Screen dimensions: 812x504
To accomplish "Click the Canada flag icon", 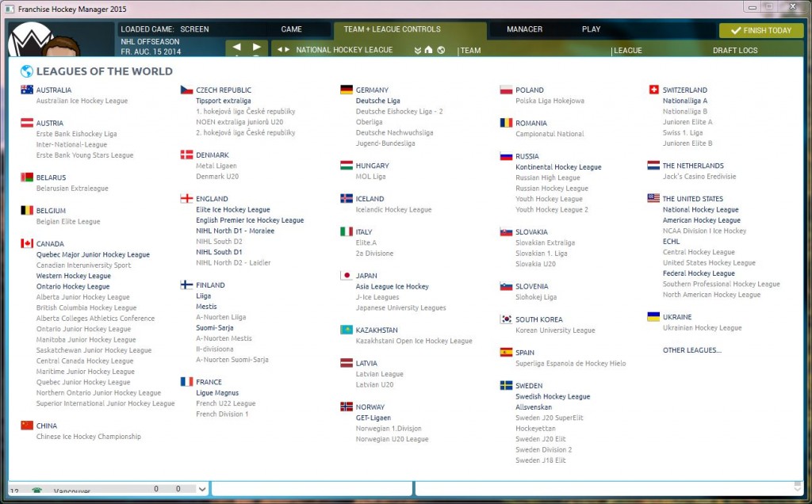I will [x=27, y=243].
